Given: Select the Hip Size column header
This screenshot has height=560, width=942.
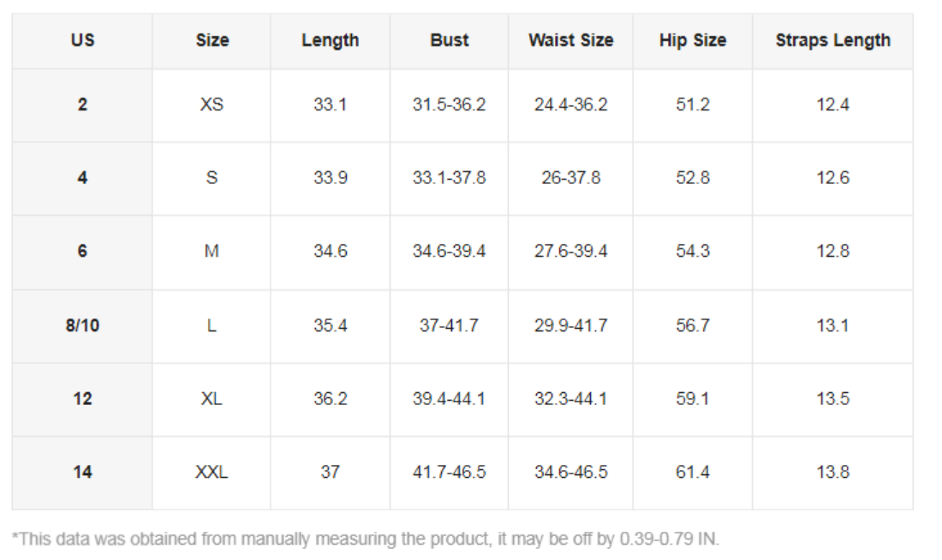Looking at the screenshot, I should pos(692,40).
